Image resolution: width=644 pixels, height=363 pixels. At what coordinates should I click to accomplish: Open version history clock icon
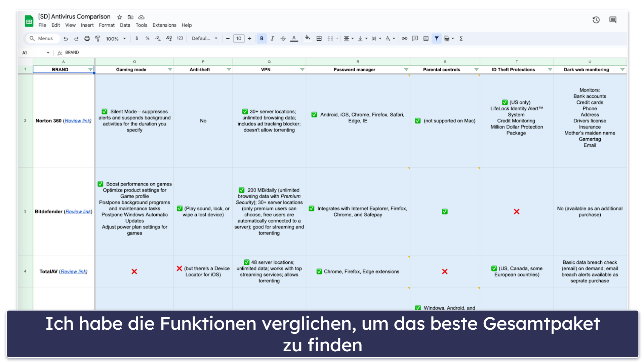tap(596, 20)
